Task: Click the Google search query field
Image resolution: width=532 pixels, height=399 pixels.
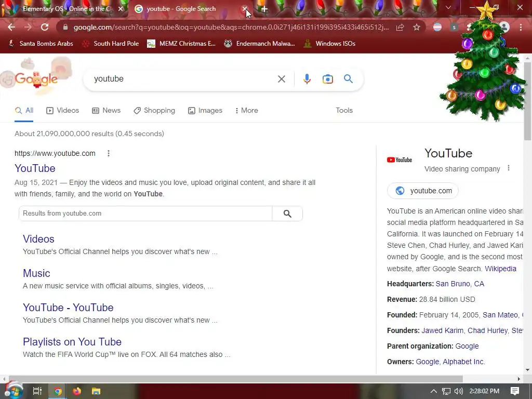Action: pyautogui.click(x=183, y=79)
